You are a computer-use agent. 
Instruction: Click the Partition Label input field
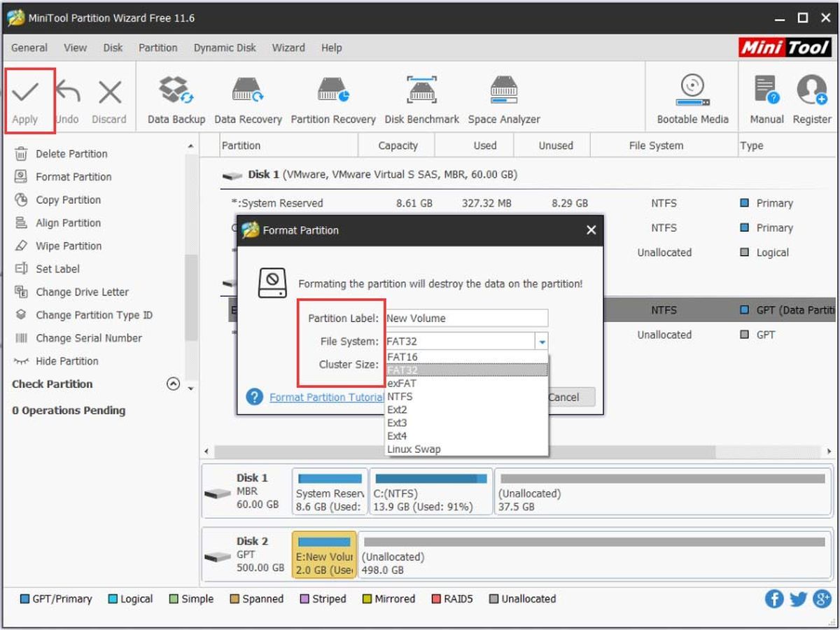pyautogui.click(x=467, y=318)
